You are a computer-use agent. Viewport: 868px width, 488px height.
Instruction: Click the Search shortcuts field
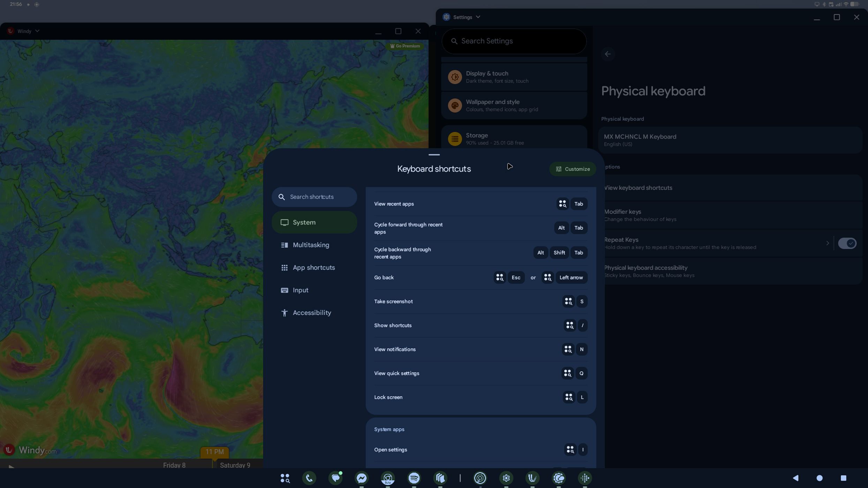click(x=314, y=197)
